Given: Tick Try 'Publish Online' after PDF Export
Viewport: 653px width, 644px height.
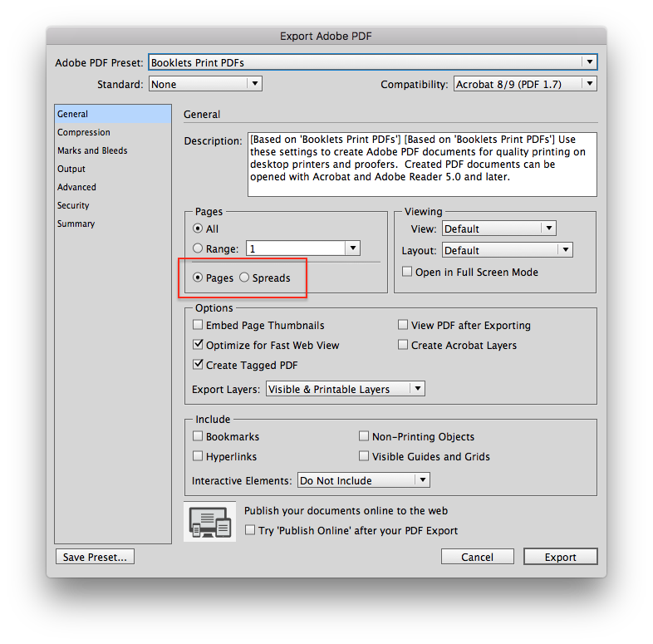Looking at the screenshot, I should click(250, 530).
